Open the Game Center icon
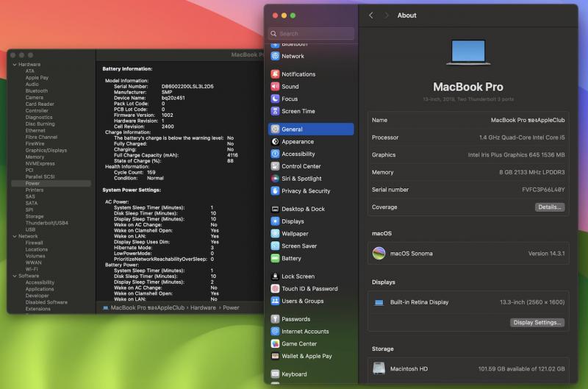 (x=275, y=344)
